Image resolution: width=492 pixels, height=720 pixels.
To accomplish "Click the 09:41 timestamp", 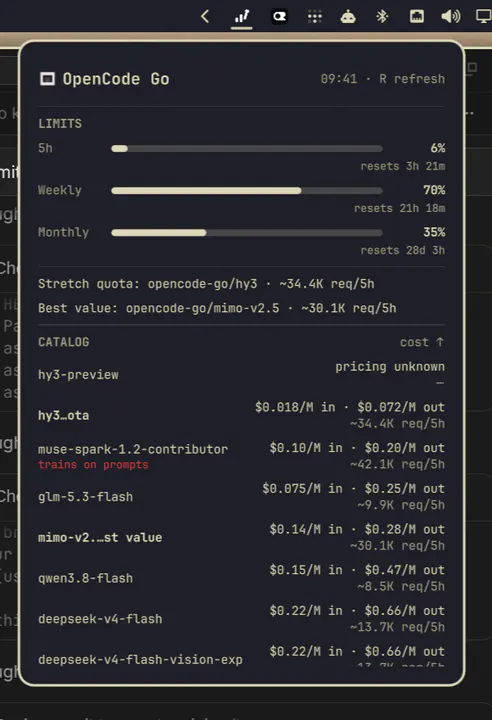I will coord(339,79).
